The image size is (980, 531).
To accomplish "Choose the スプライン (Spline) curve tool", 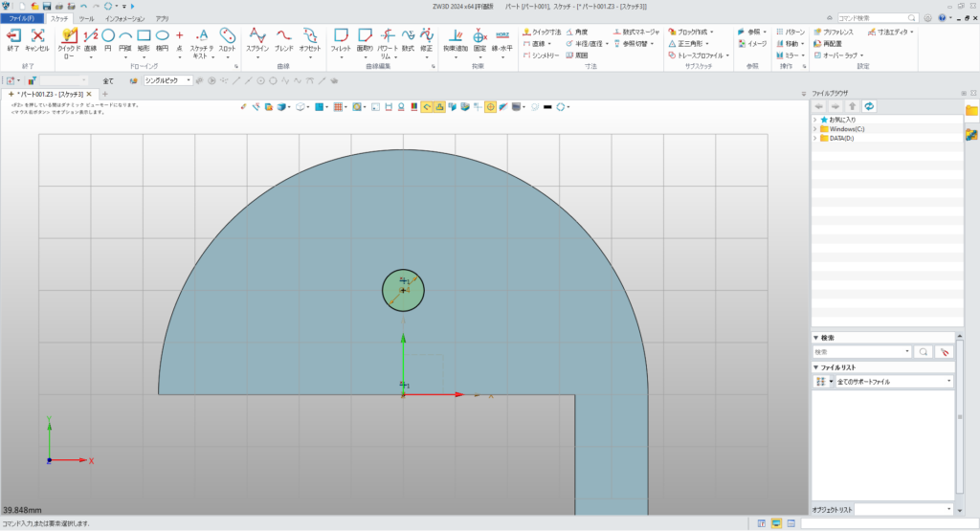I will [x=256, y=36].
